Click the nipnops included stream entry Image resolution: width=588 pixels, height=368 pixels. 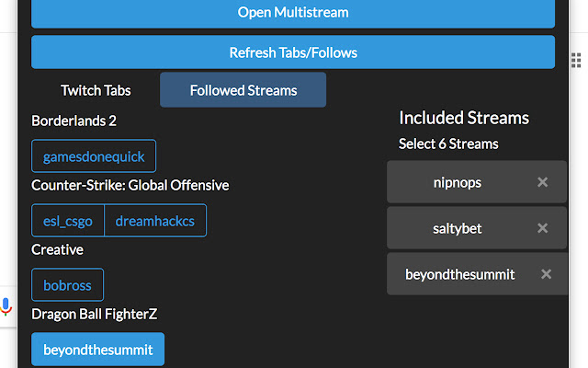477,182
